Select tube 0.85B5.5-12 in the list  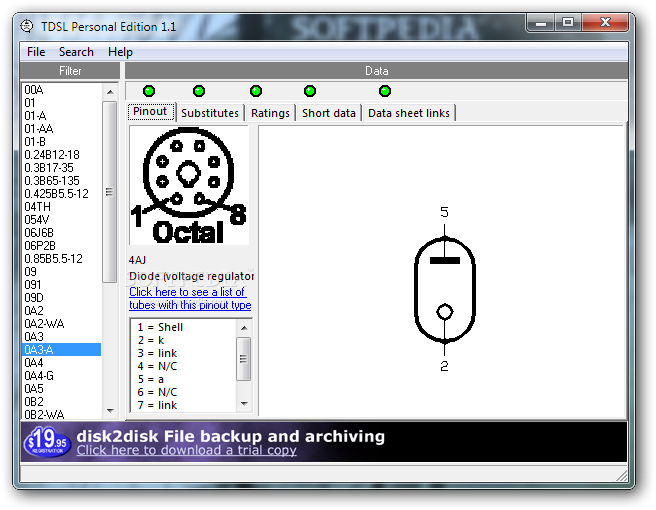[x=62, y=259]
